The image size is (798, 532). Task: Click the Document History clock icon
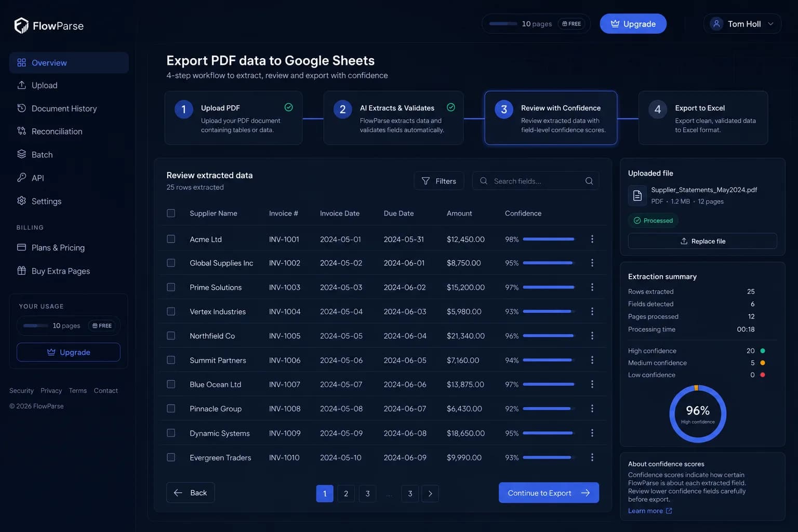coord(21,108)
